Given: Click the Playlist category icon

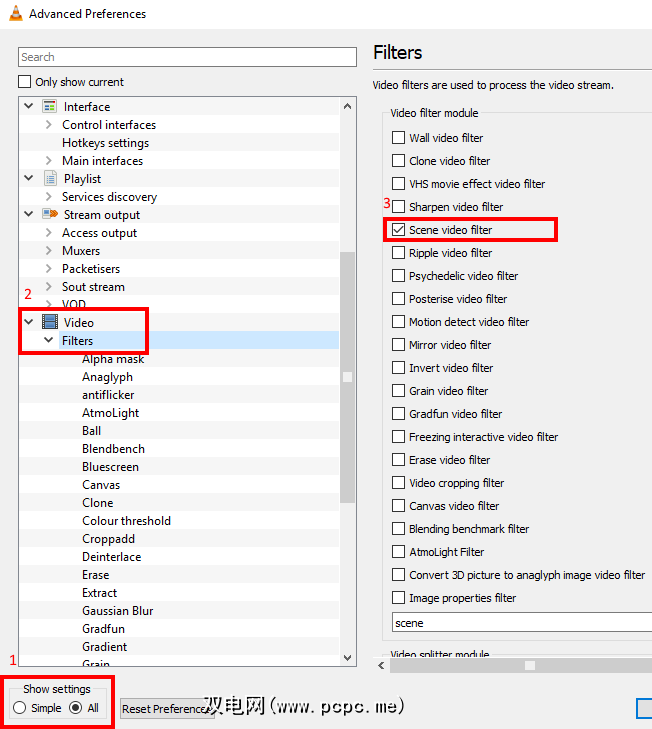Looking at the screenshot, I should click(x=50, y=178).
